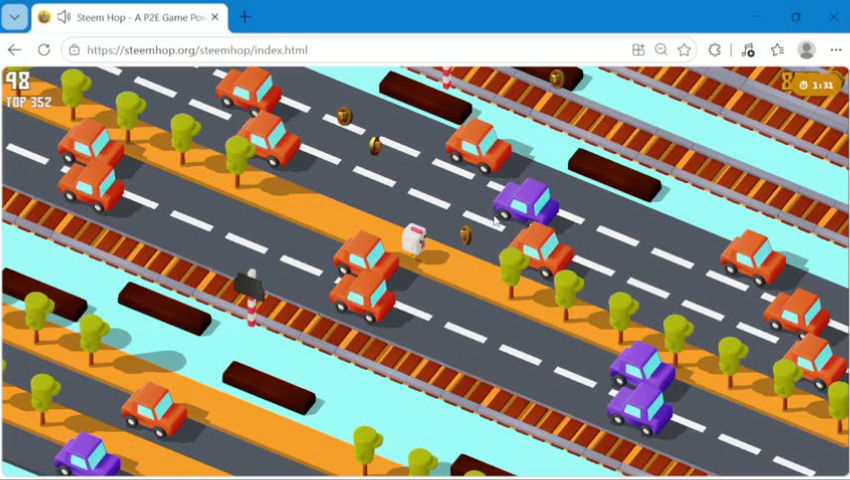Go back to the previous page
Screen dimensions: 850x480
click(x=15, y=50)
